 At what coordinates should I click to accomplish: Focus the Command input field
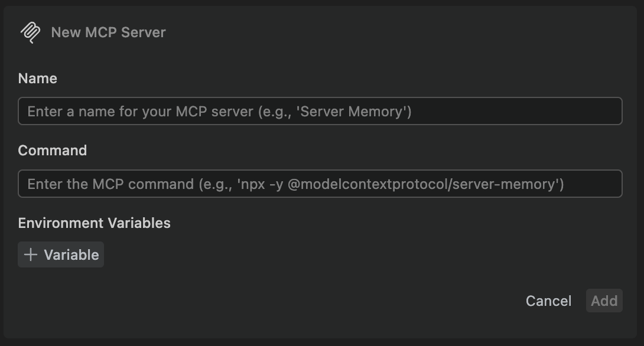pyautogui.click(x=320, y=184)
